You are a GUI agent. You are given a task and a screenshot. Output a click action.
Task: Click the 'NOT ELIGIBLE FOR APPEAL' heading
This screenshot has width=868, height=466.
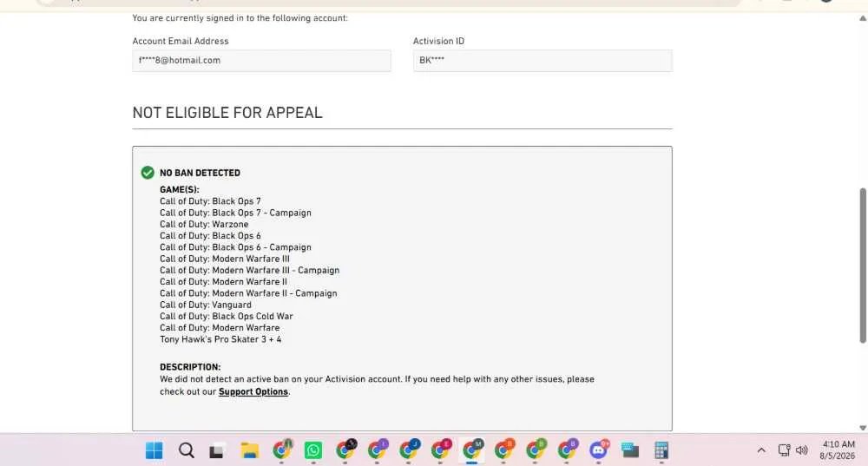pyautogui.click(x=227, y=113)
